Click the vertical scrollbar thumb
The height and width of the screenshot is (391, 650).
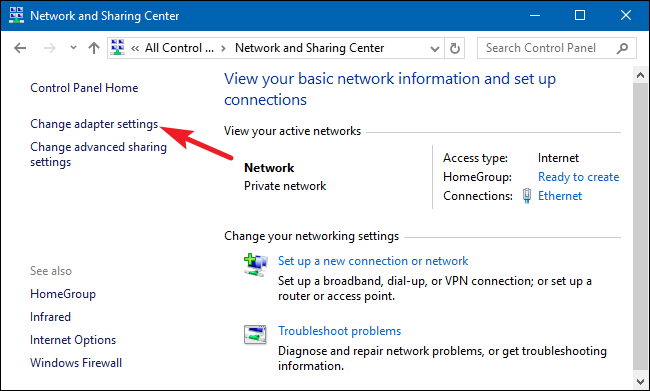pyautogui.click(x=640, y=226)
